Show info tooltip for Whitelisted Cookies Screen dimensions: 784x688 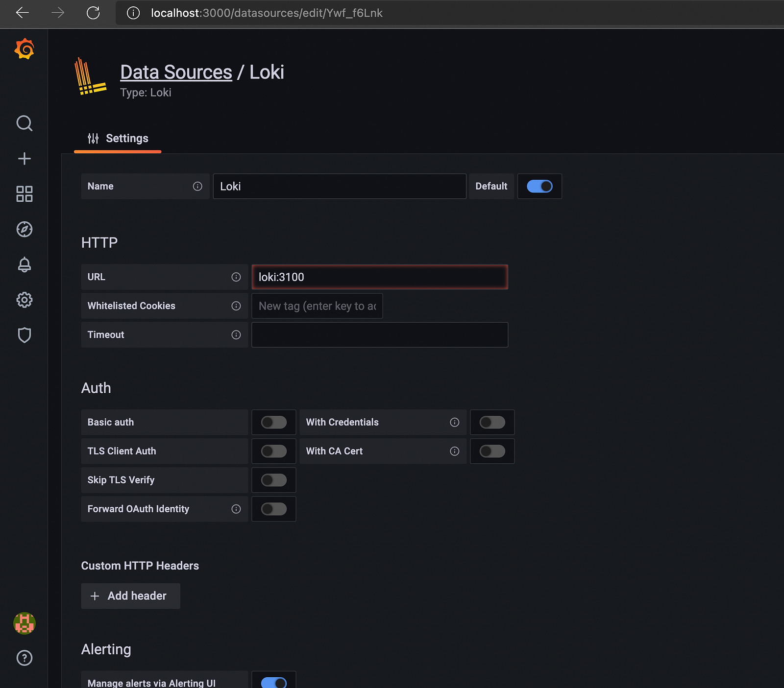tap(236, 306)
